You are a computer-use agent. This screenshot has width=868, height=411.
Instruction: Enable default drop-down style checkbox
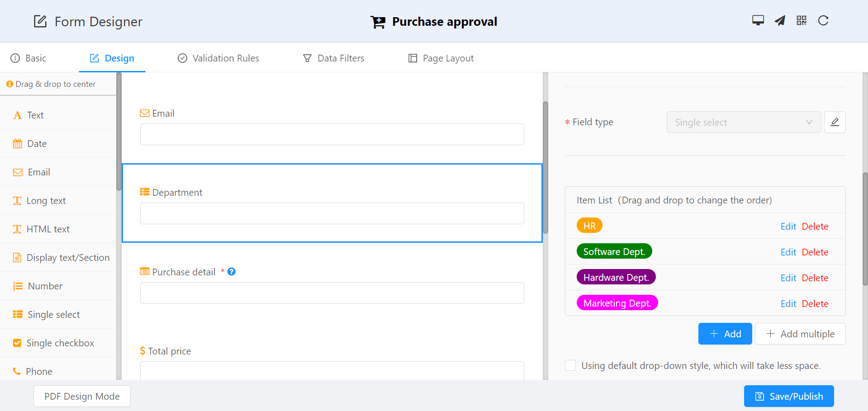pyautogui.click(x=570, y=365)
